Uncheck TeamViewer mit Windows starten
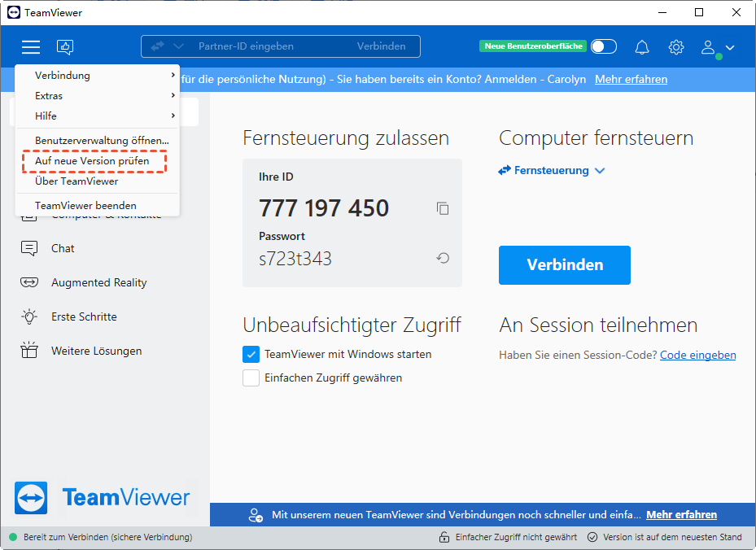The height and width of the screenshot is (550, 756). [251, 355]
